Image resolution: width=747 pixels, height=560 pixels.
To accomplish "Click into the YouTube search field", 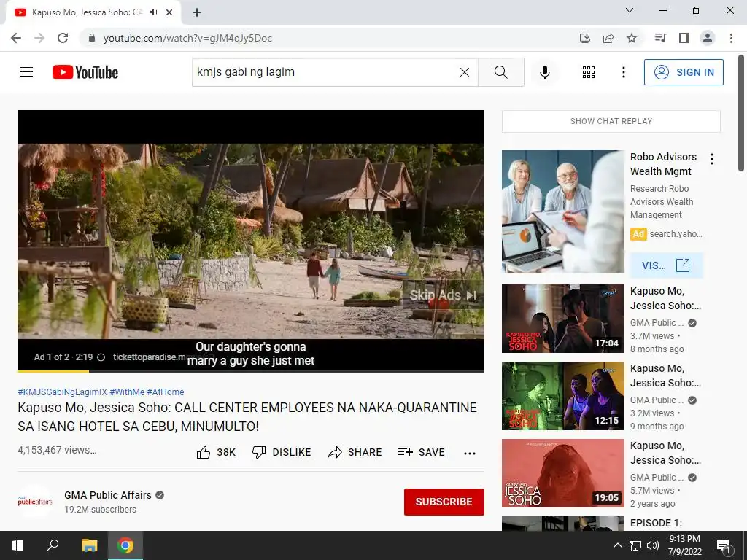I will [326, 72].
